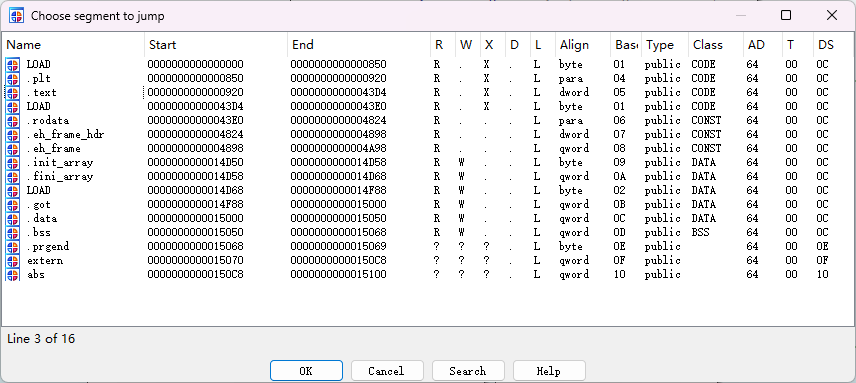
Task: Click the DS column header
Action: 834,45
